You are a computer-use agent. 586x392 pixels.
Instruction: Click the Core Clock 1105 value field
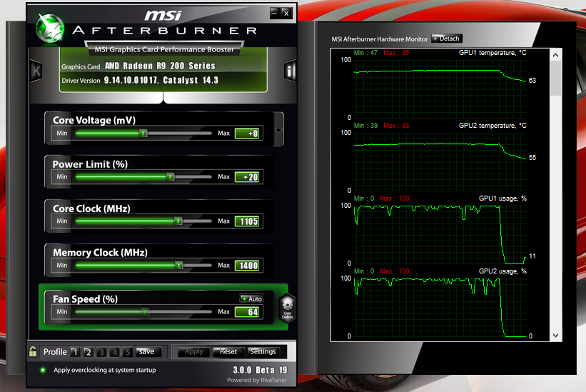tap(247, 221)
